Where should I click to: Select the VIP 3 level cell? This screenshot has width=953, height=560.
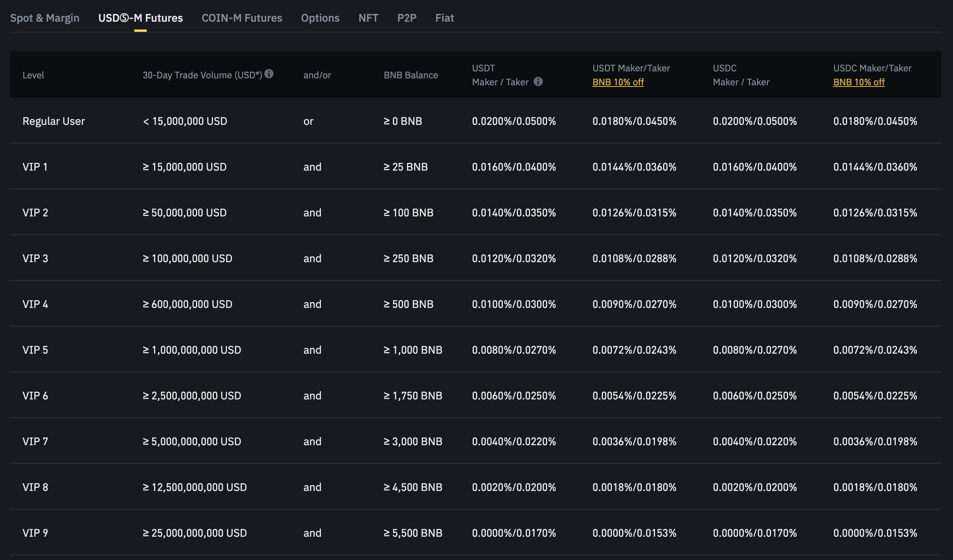coord(35,258)
